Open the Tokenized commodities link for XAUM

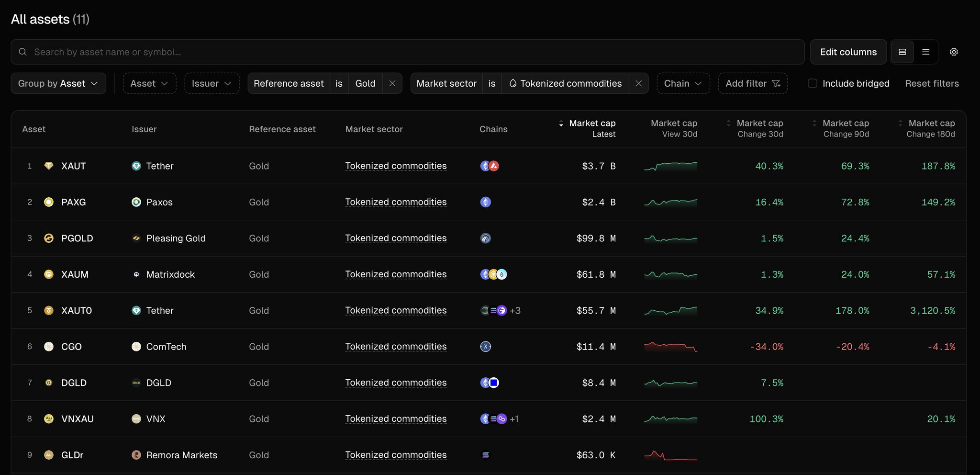[396, 274]
